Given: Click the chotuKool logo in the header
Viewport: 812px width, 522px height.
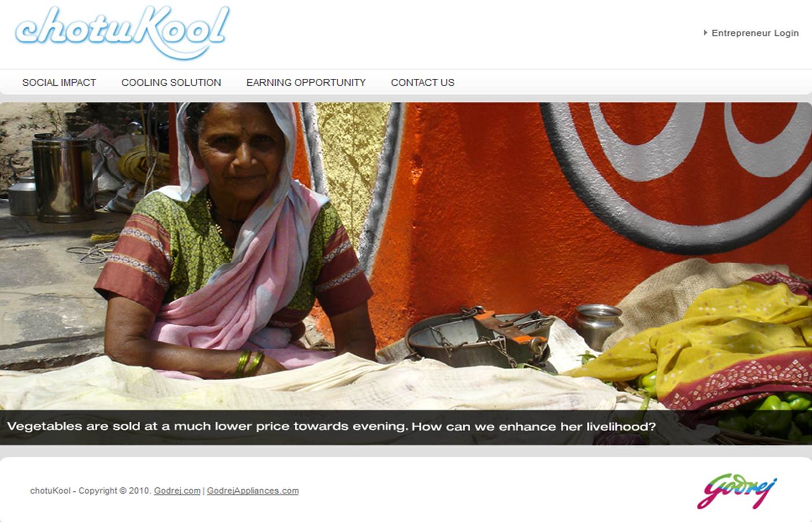Looking at the screenshot, I should 122,32.
